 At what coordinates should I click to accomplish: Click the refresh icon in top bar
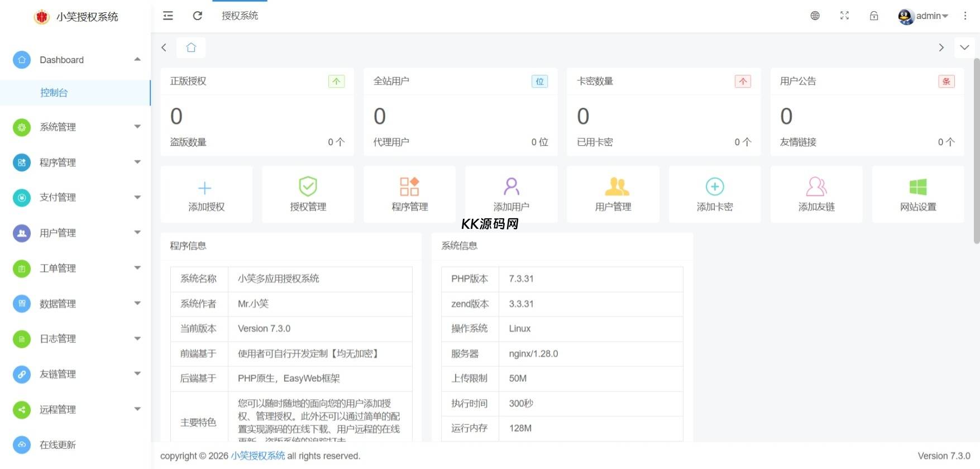197,16
